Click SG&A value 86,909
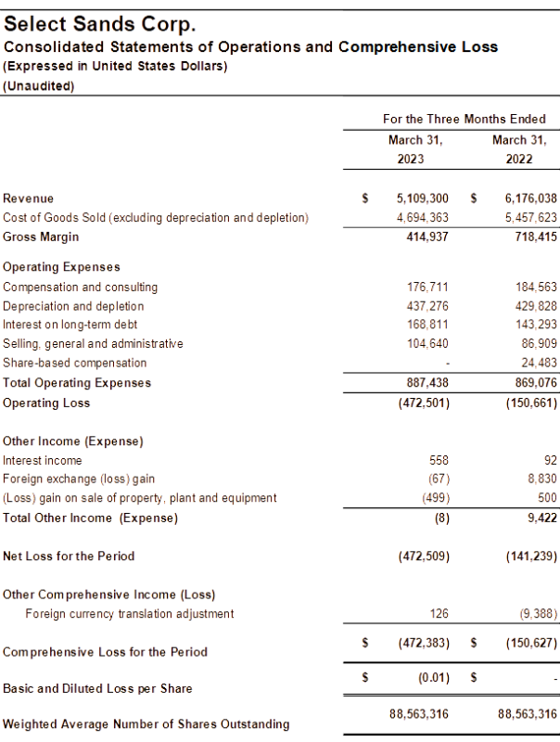Image resolution: width=560 pixels, height=742 pixels. [540, 343]
